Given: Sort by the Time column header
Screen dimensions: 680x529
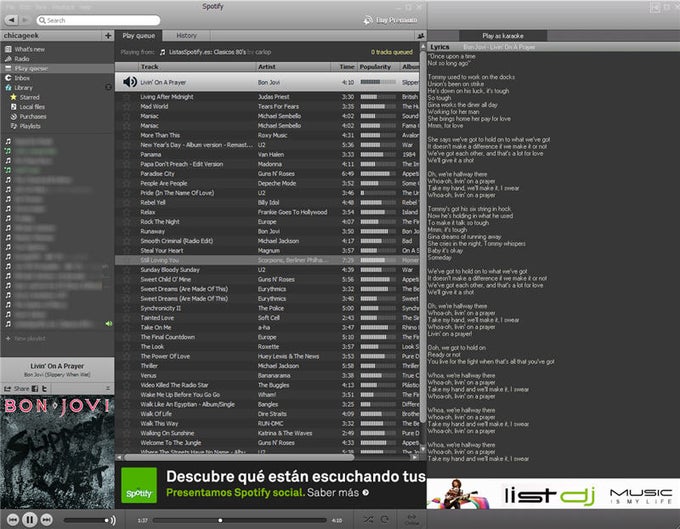Looking at the screenshot, I should pyautogui.click(x=345, y=67).
